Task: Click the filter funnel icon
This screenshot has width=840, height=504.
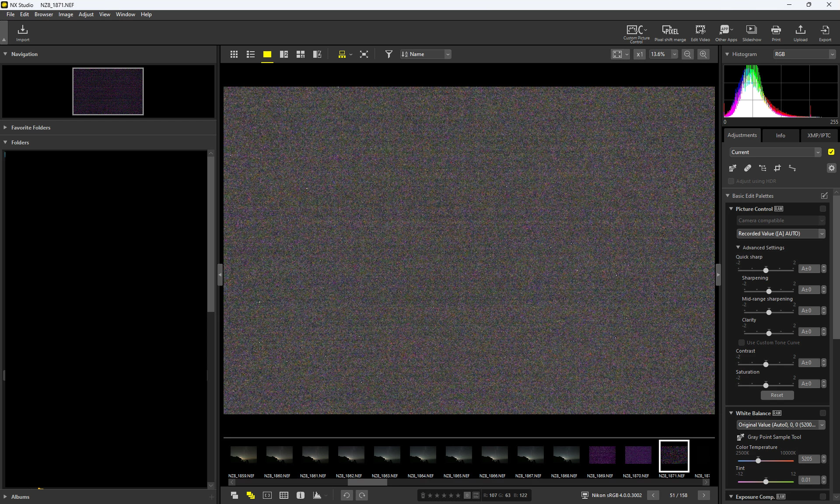Action: [x=388, y=54]
